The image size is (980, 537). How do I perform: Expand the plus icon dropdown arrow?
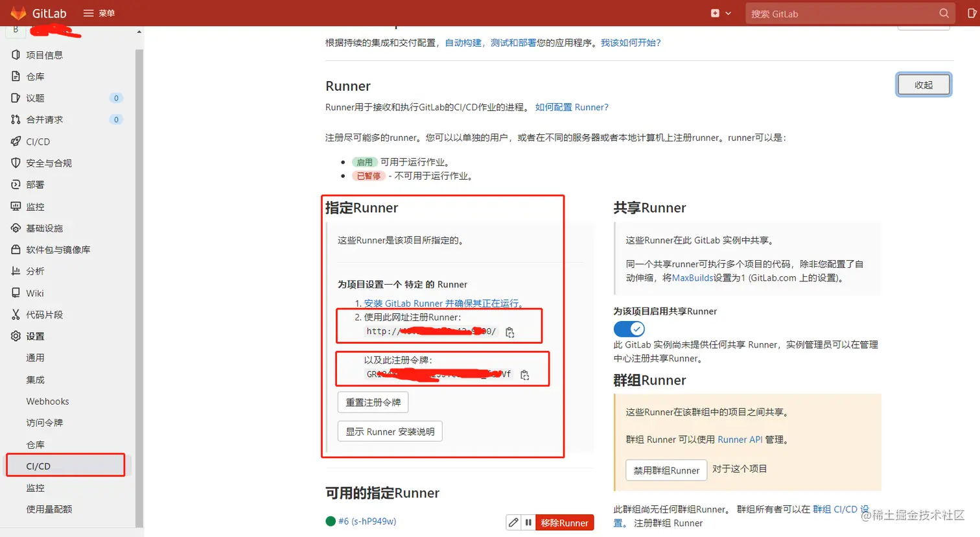click(729, 13)
